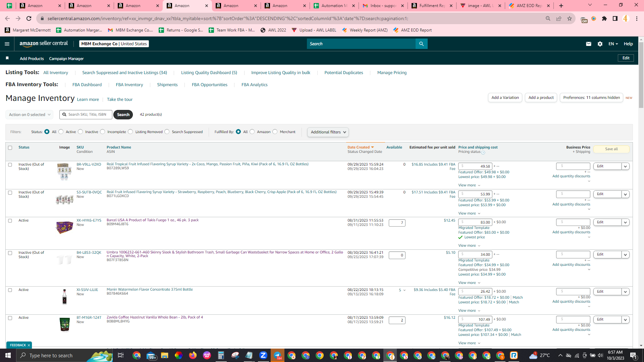Expand View more for Takis Fuego row
Screen dimensions: 644x362
469,246
